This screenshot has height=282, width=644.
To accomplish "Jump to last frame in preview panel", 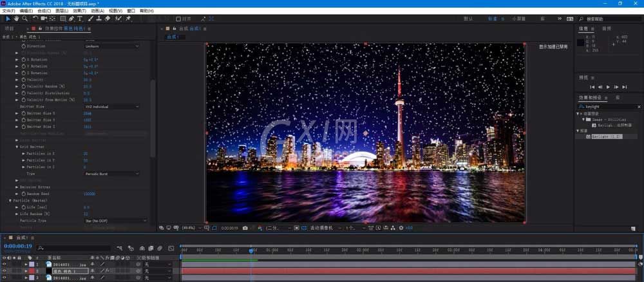I will [x=624, y=87].
